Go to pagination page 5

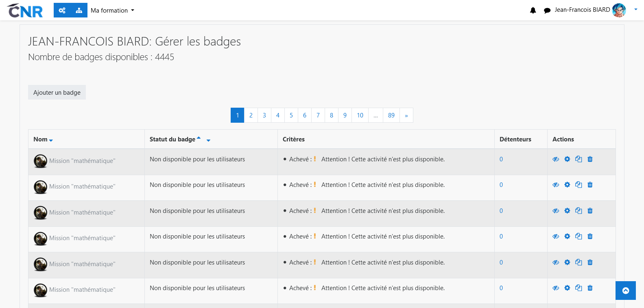click(291, 115)
